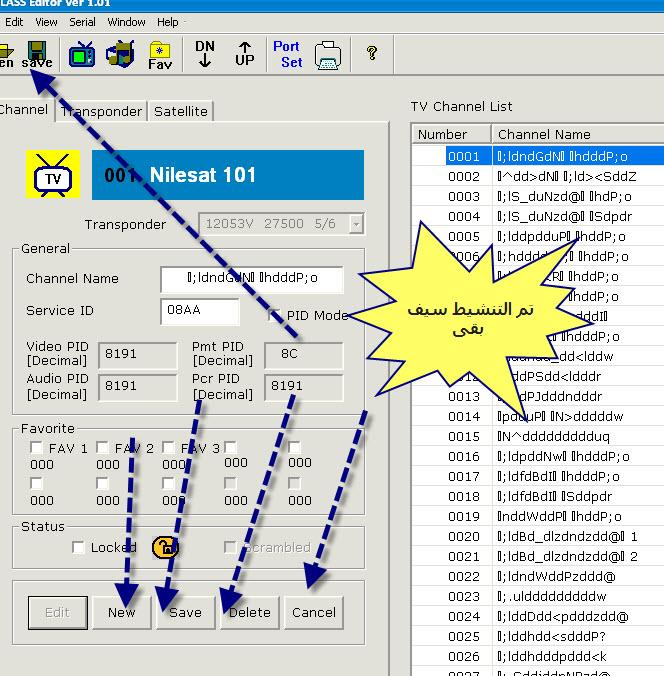Click the Channel Name input field

click(x=252, y=279)
